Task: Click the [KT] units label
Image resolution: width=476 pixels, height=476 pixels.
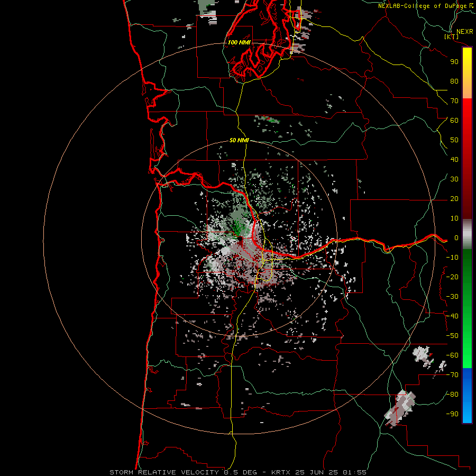Action: coord(452,36)
